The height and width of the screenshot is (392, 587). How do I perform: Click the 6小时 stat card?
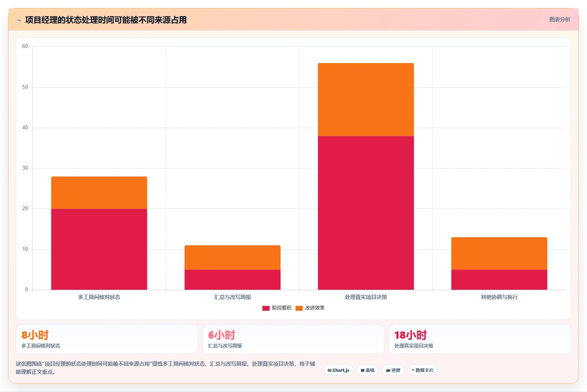pos(293,339)
